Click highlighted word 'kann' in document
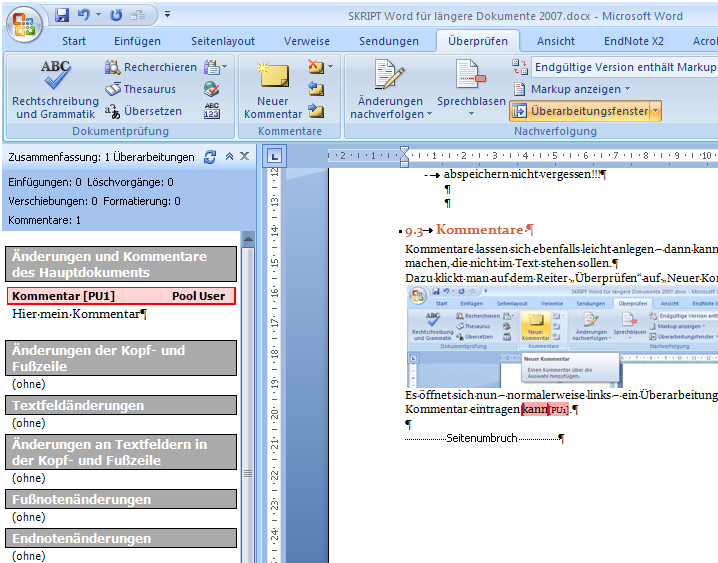Image resolution: width=718 pixels, height=563 pixels. click(535, 409)
